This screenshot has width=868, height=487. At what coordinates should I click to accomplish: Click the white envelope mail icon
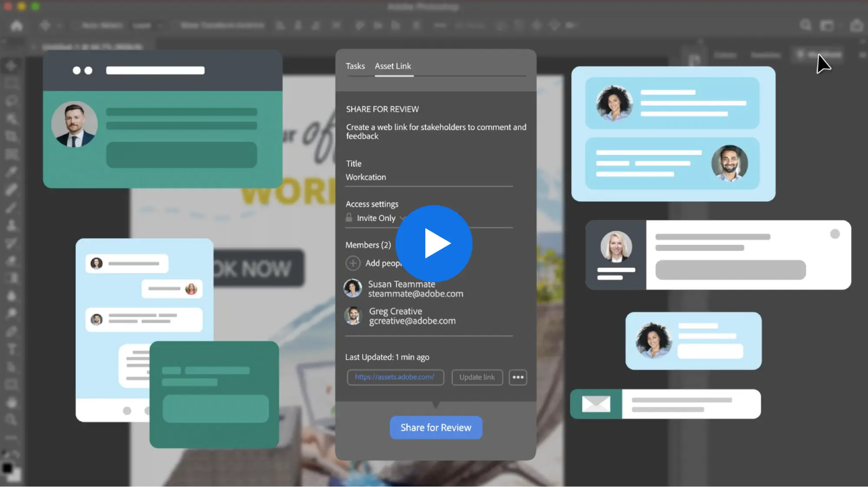596,404
